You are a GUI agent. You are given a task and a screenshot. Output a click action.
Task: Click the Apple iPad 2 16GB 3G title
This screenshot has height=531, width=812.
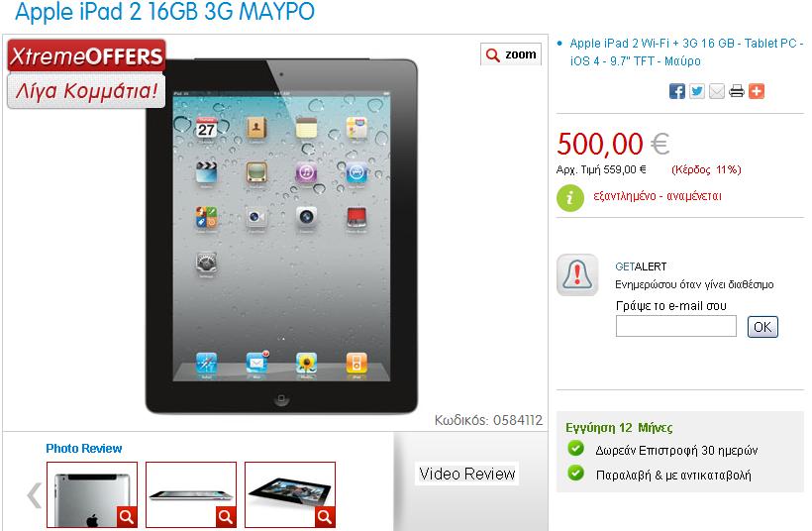[x=164, y=12]
